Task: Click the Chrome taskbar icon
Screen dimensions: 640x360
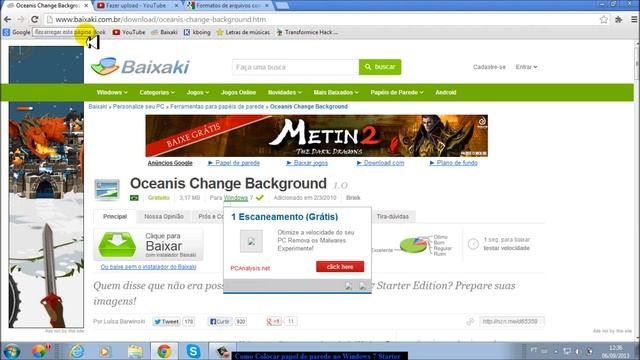Action: [x=164, y=351]
